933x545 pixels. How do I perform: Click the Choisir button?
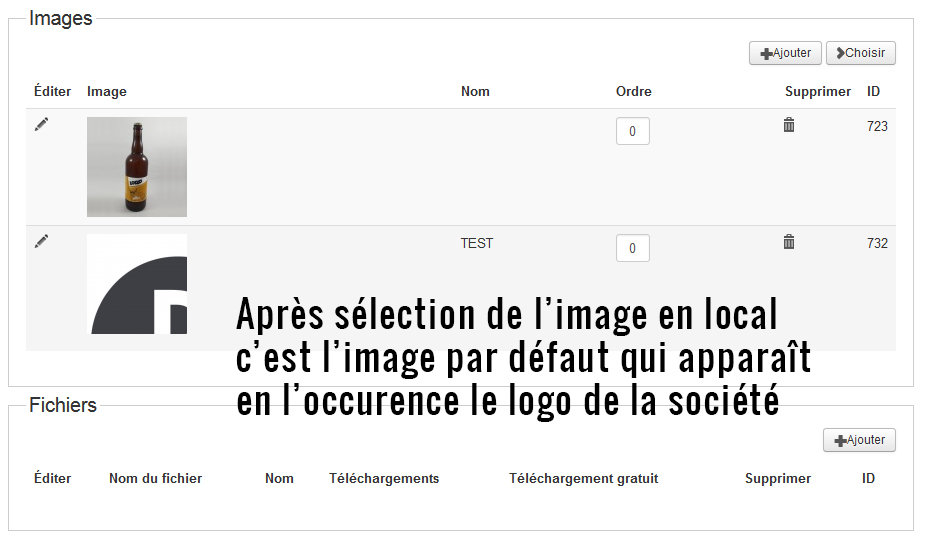tap(860, 53)
